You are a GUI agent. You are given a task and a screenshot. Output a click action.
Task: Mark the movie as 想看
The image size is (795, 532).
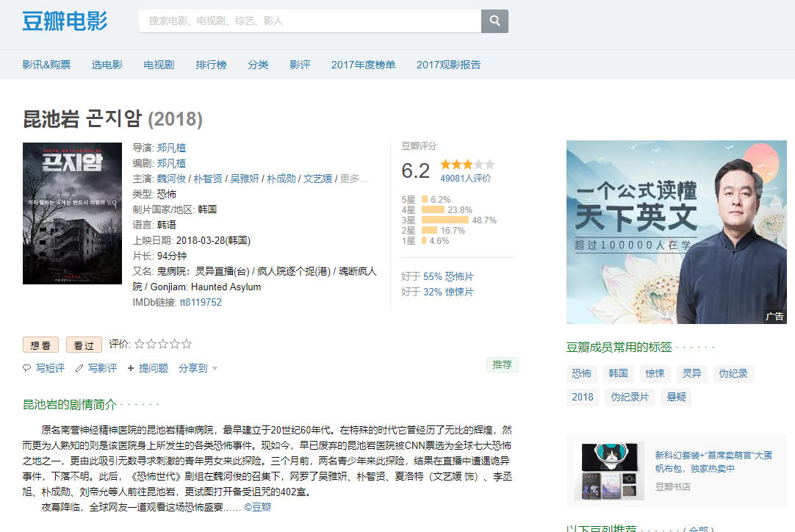pos(41,345)
